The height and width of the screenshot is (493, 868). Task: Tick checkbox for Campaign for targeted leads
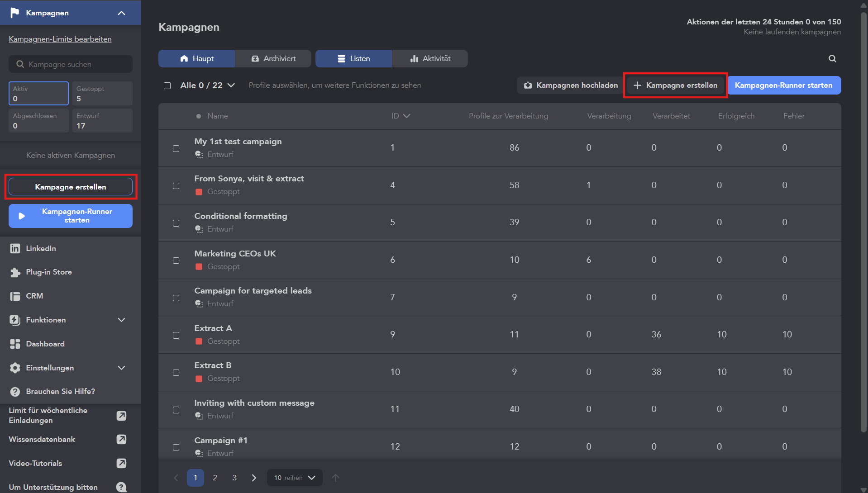(176, 298)
